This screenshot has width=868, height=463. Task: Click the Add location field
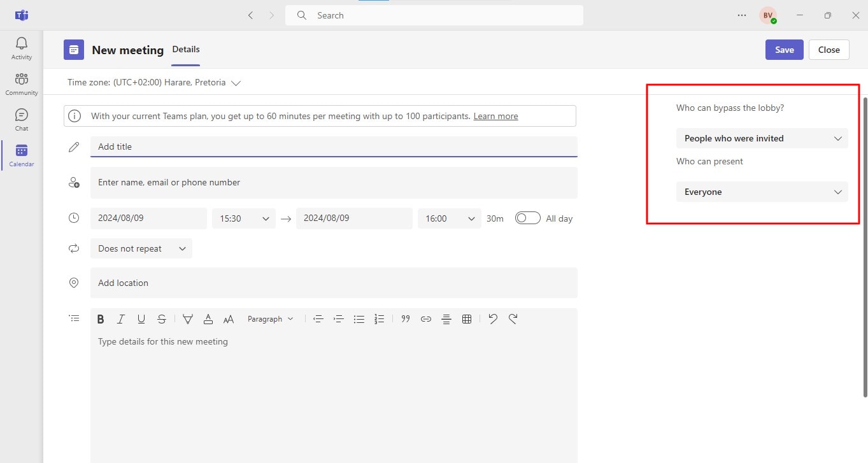[334, 283]
